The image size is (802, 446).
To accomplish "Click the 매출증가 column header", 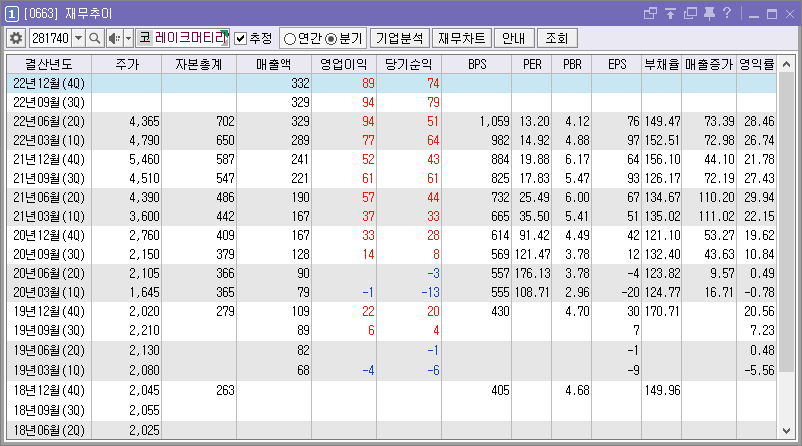I will [709, 64].
